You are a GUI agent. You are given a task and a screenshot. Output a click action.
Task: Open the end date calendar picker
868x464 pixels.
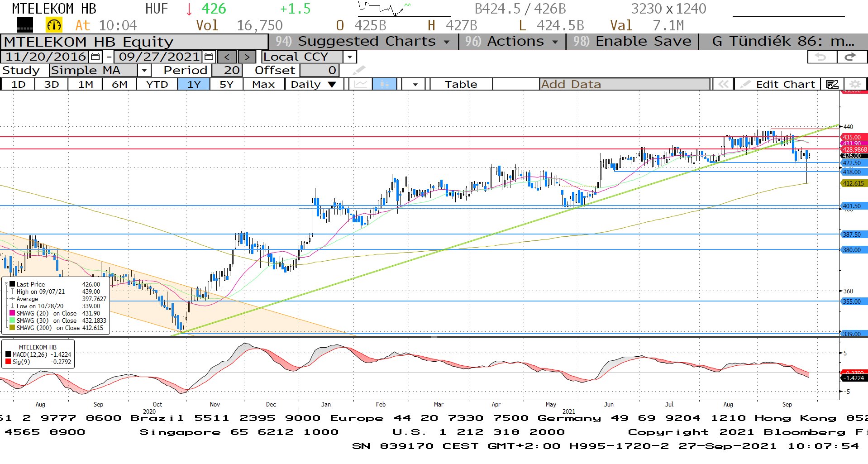click(x=209, y=57)
